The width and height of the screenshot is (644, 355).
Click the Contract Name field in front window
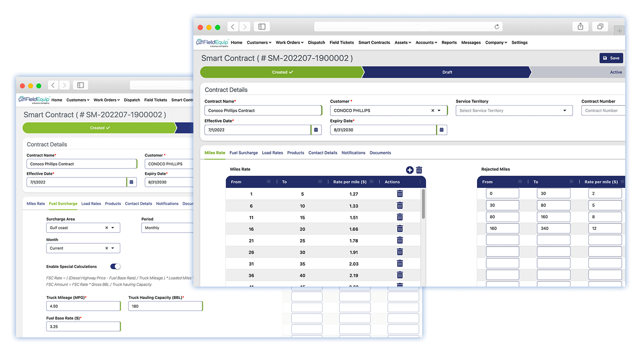pyautogui.click(x=263, y=111)
